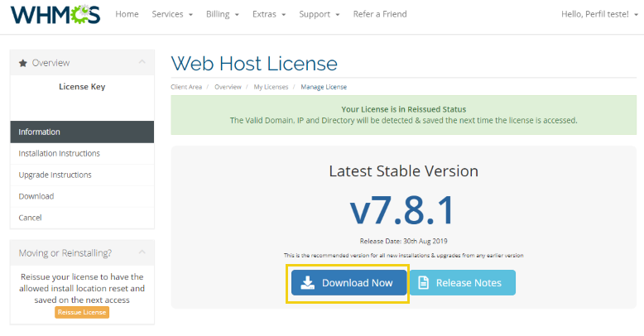Click the Release Date: 30th Aug 2019 text
644x336 pixels.
click(404, 241)
